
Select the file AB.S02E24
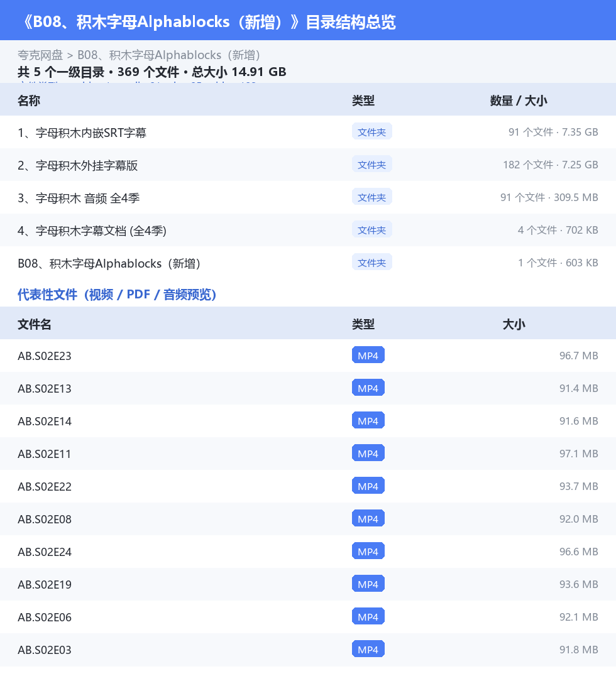pos(45,552)
